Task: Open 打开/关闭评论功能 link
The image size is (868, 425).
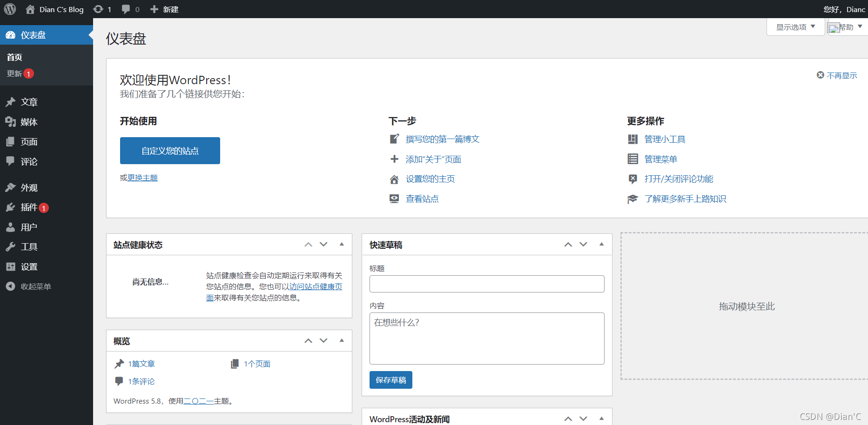Action: pos(679,179)
